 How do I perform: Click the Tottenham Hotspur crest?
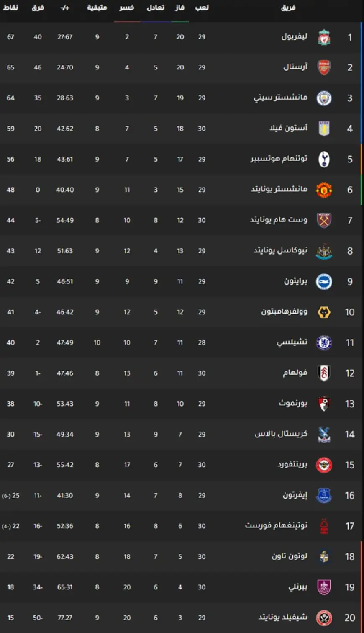coord(324,159)
